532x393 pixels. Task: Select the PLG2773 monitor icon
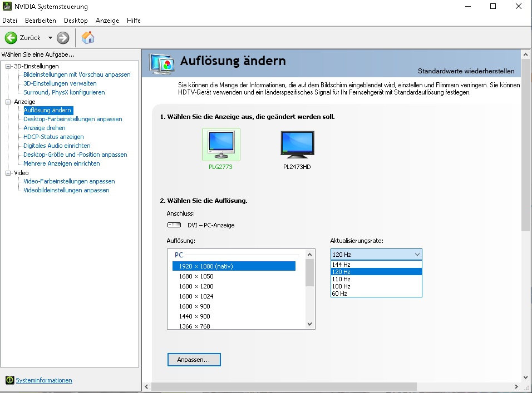pyautogui.click(x=221, y=145)
